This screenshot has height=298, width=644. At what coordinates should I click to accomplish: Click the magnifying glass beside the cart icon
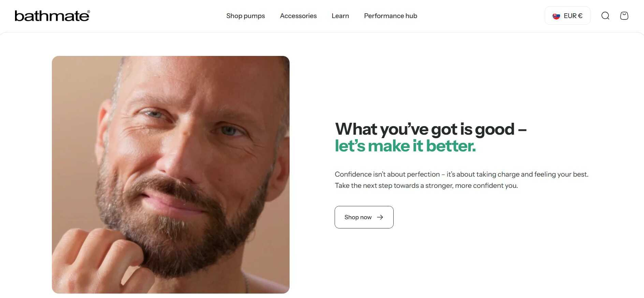coord(605,16)
